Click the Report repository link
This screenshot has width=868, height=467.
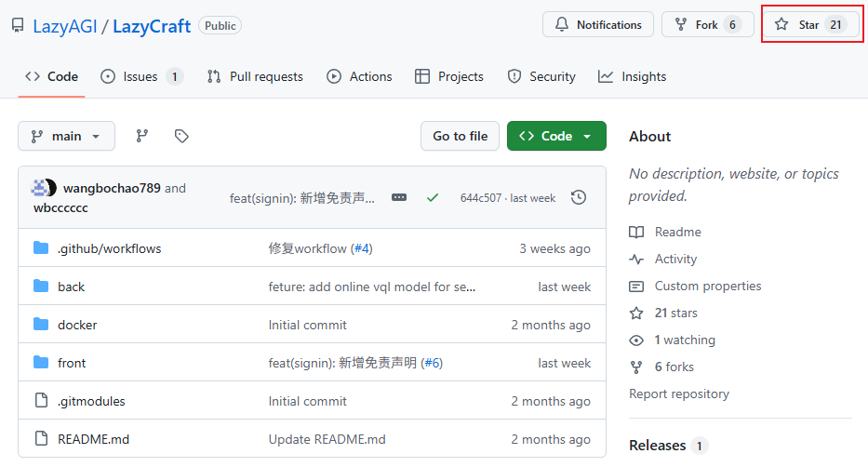679,394
